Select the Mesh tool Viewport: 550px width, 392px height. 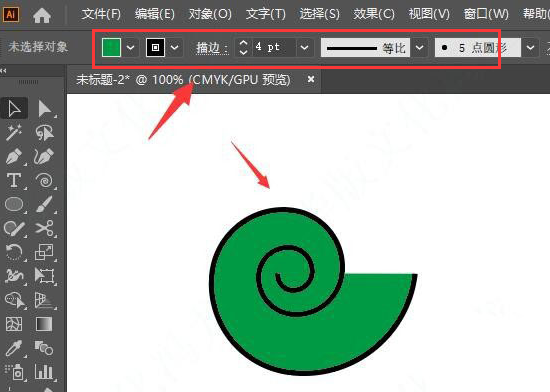[14, 324]
